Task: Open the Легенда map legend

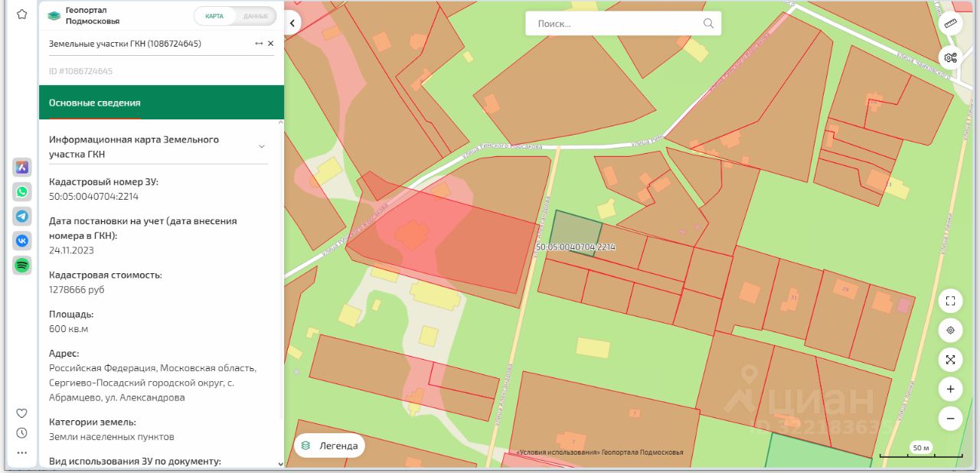Action: [330, 445]
